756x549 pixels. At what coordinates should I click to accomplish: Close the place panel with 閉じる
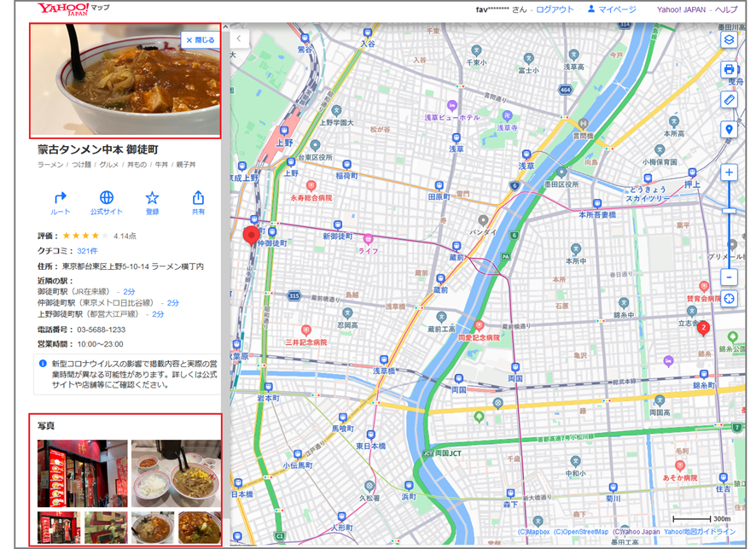(x=200, y=40)
